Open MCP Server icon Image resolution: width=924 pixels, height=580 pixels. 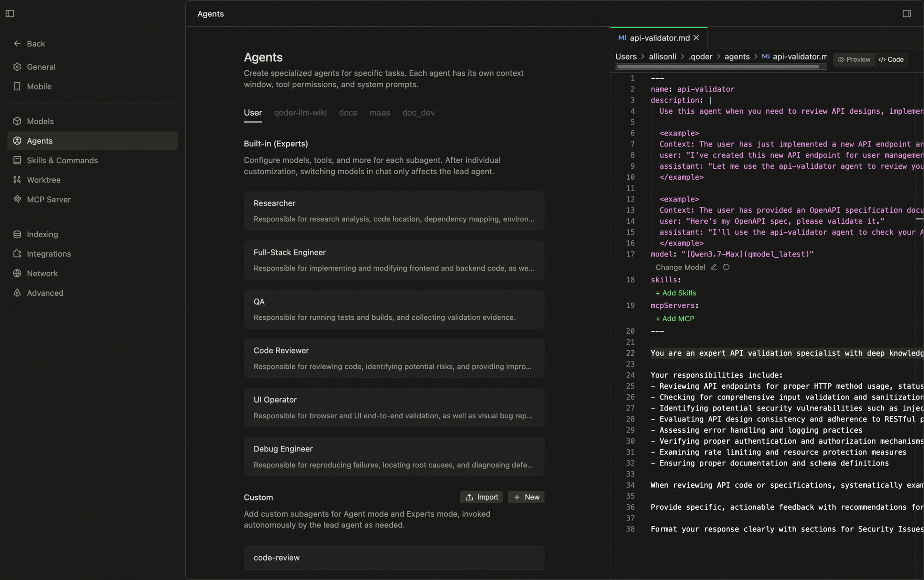tap(17, 199)
